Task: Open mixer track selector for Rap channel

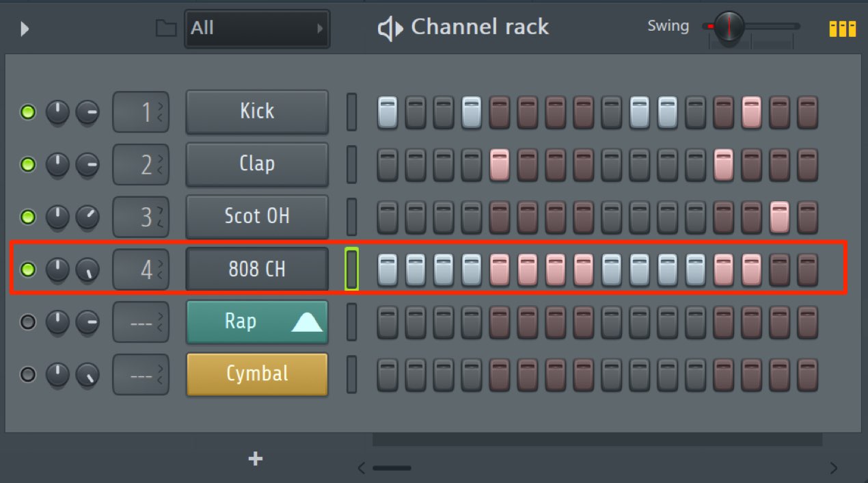Action: pyautogui.click(x=141, y=322)
